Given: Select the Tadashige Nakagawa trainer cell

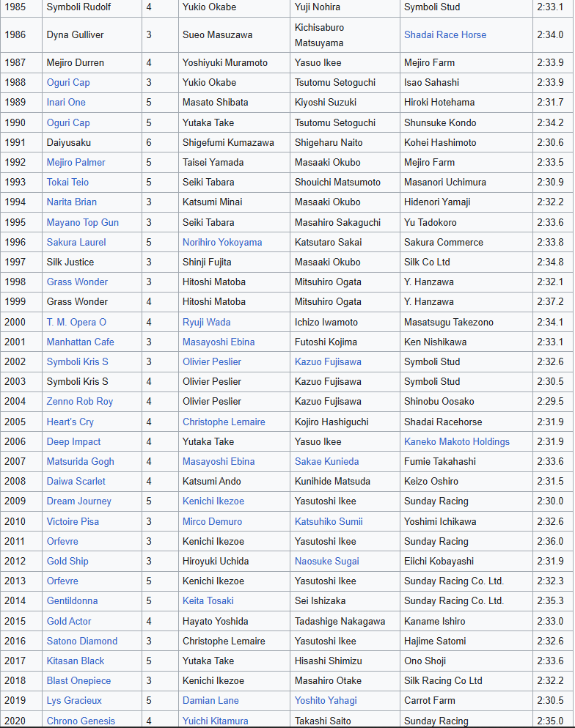Looking at the screenshot, I should tap(345, 621).
